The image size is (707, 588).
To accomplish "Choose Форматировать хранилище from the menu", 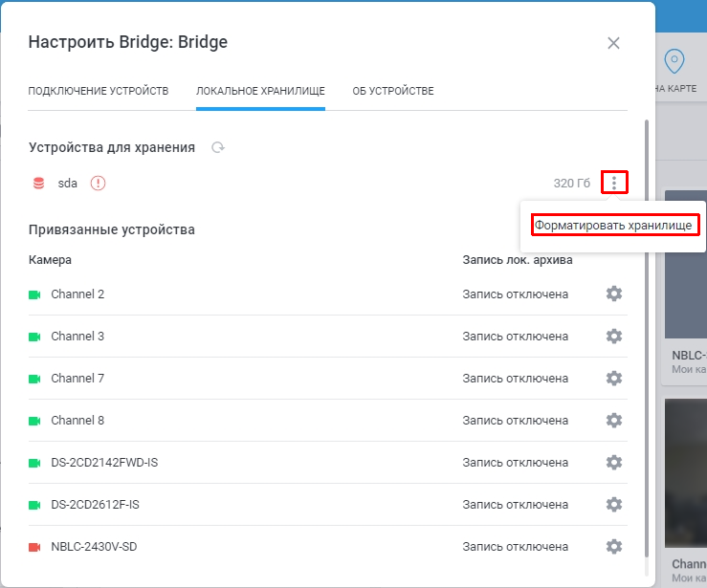I will (x=613, y=225).
